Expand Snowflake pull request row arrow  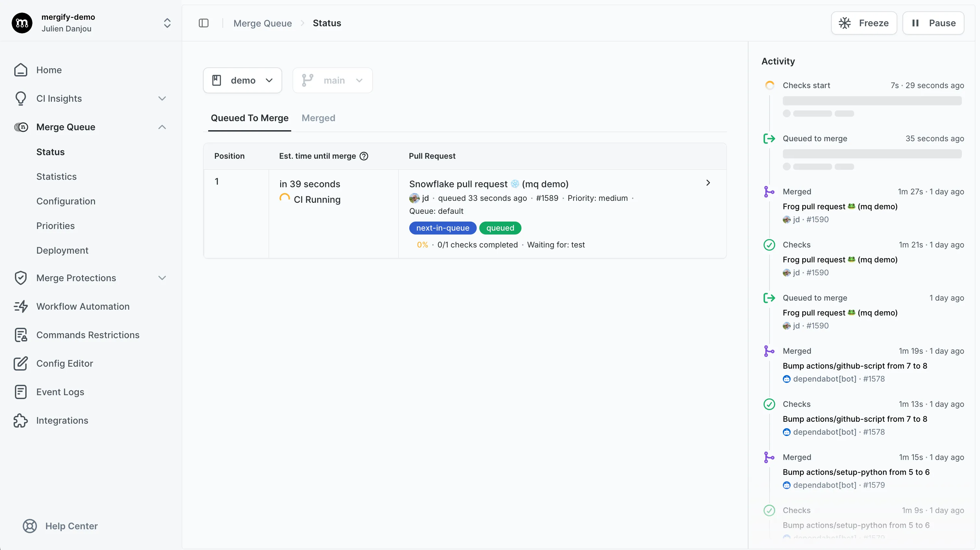[708, 183]
